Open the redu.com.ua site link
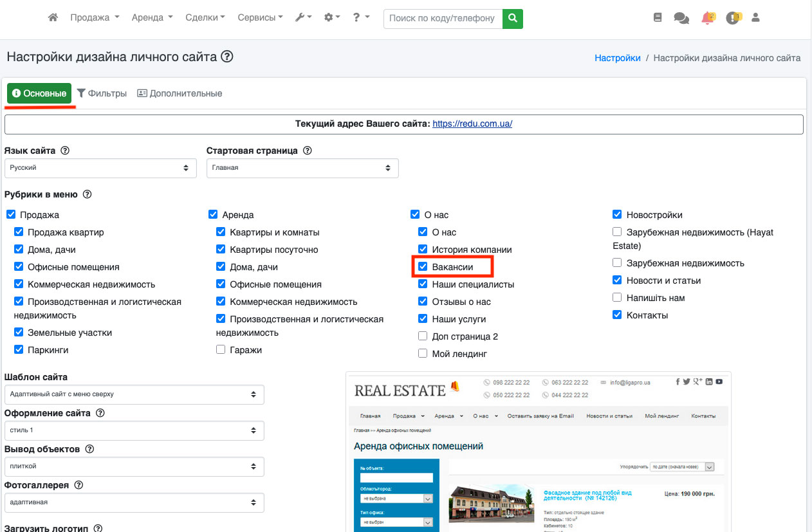This screenshot has width=812, height=532. pos(472,124)
